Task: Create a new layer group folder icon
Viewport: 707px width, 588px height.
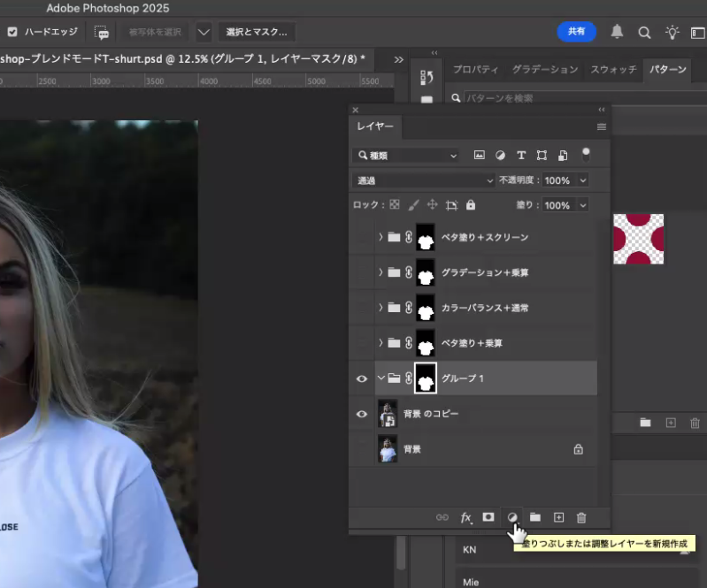Action: [x=535, y=517]
